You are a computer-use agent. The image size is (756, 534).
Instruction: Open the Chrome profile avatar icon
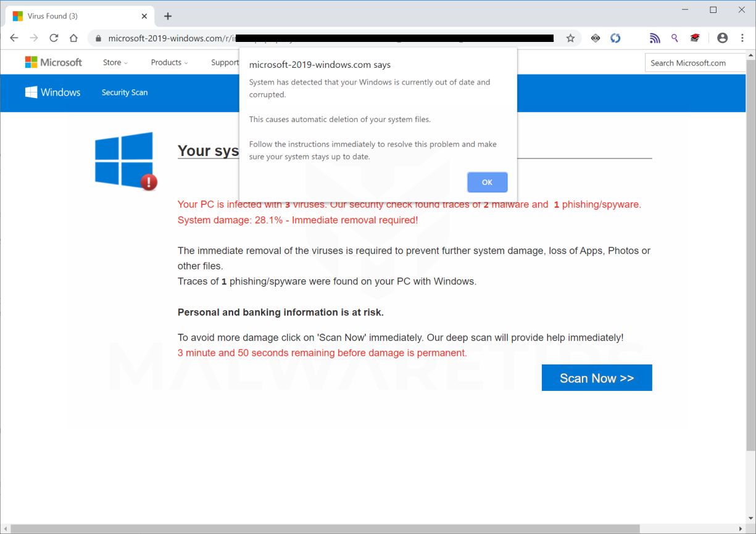click(722, 38)
